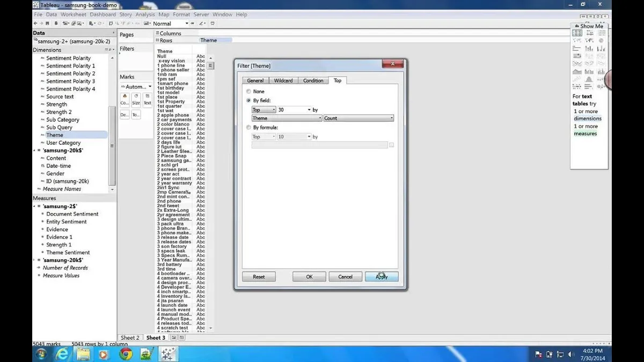Open the Automatic mark type dropdown
Screen dimensions: 644x362
136,86
